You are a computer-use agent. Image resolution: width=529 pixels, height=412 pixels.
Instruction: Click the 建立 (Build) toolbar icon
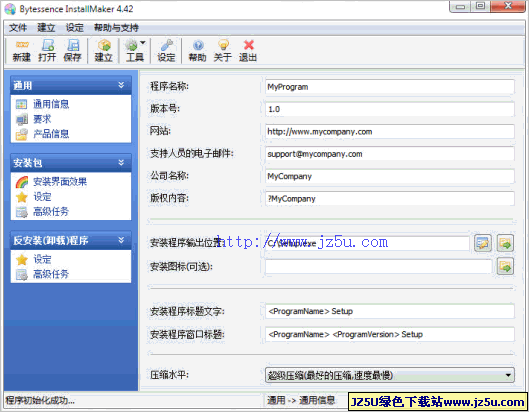[x=104, y=51]
